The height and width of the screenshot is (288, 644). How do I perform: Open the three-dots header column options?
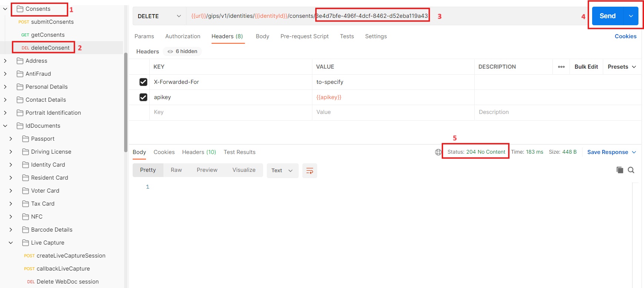[x=561, y=67]
